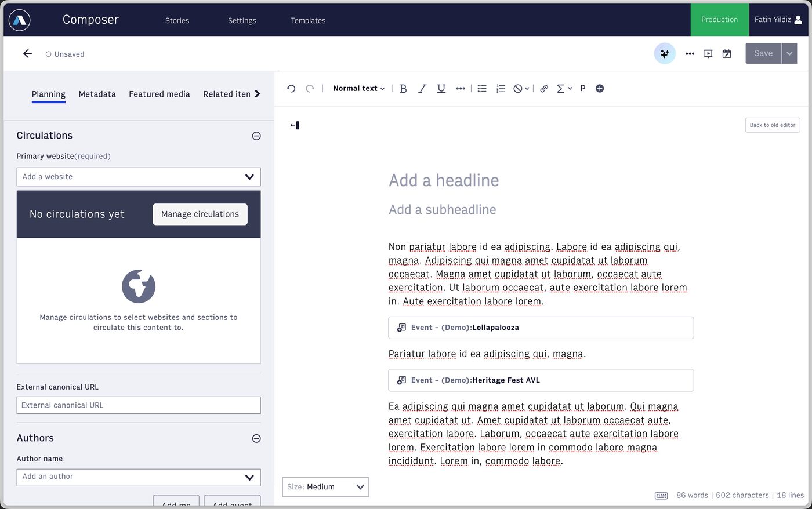This screenshot has height=509, width=812.
Task: Collapse the sidebar with the arrow-bar icon
Action: click(295, 125)
